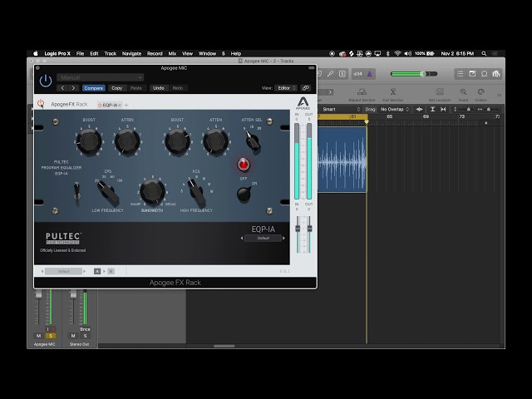The width and height of the screenshot is (532, 399).
Task: Click the Bluetooth icon in the menu bar
Action: (388, 53)
